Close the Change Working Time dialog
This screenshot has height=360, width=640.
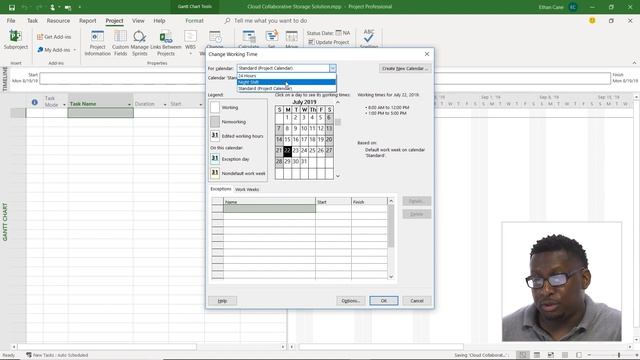point(427,54)
